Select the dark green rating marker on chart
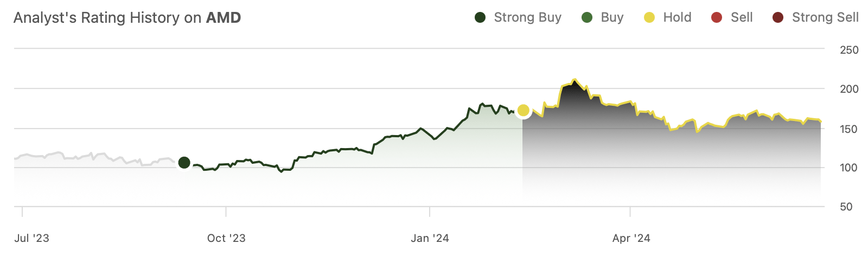Image resolution: width=868 pixels, height=256 pixels. 184,162
